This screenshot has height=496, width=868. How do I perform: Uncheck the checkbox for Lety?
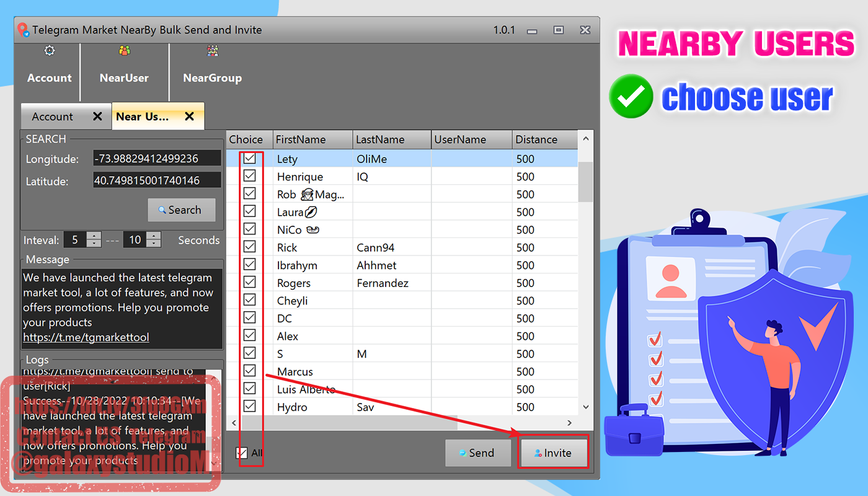coord(249,159)
